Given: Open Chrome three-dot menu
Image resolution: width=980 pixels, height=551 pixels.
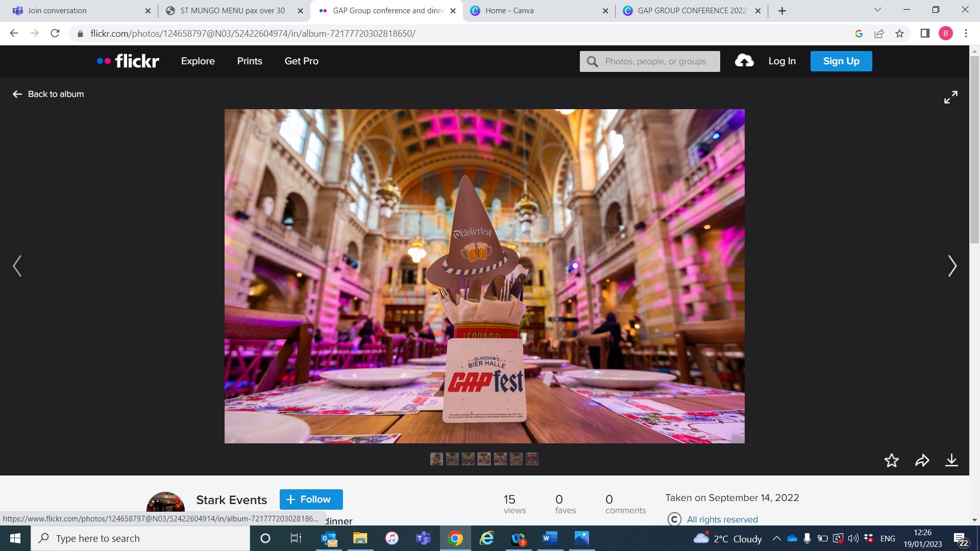Looking at the screenshot, I should point(966,34).
